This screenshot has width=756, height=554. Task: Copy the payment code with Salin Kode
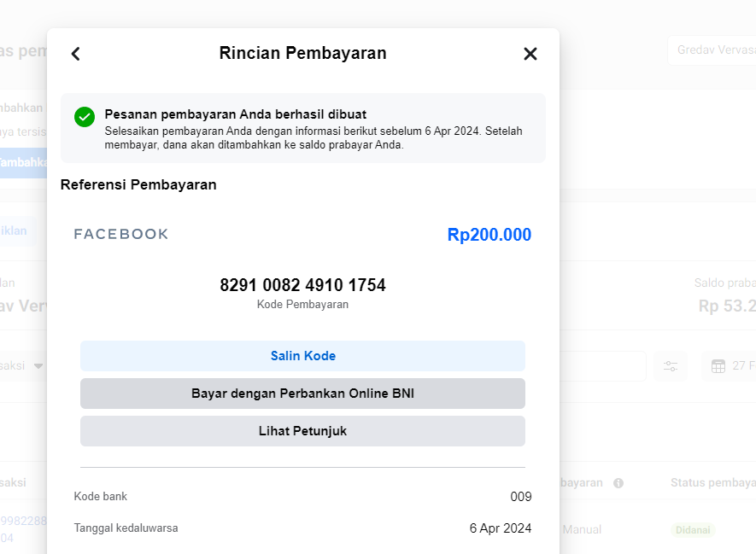click(x=302, y=356)
